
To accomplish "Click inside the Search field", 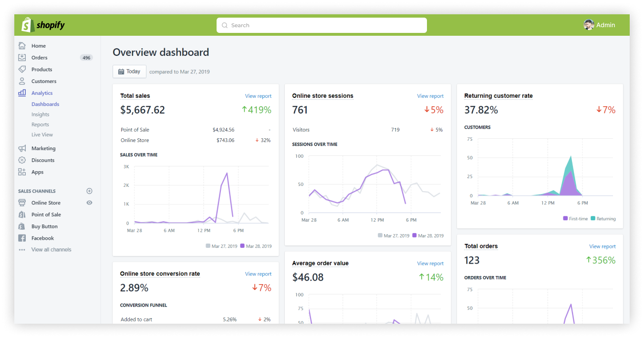I will click(x=322, y=25).
